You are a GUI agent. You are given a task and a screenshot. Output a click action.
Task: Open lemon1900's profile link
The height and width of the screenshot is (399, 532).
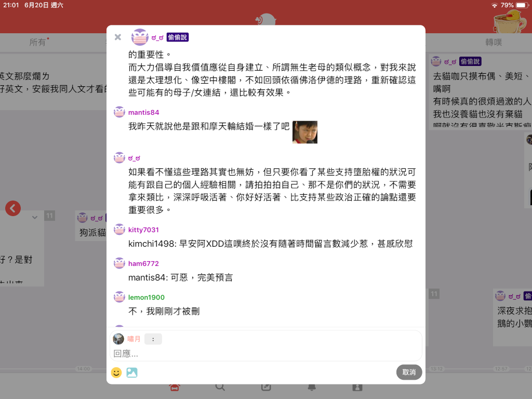click(x=146, y=297)
